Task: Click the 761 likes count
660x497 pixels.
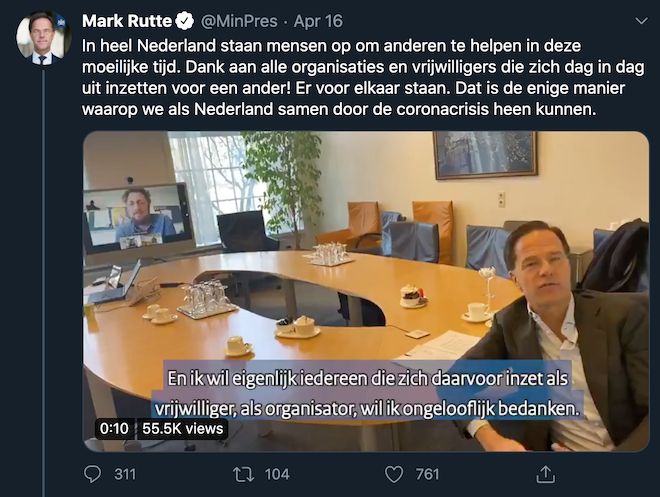Action: click(x=427, y=475)
